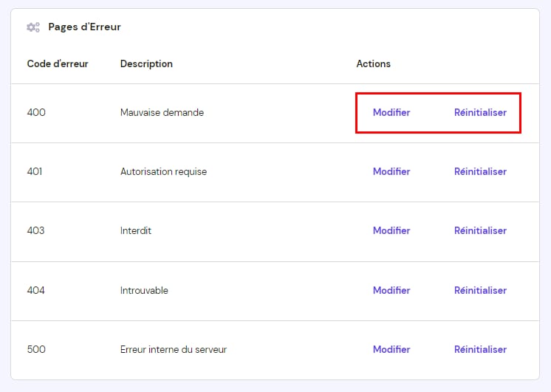Select the Introuvable description cell
551x392 pixels.
144,291
